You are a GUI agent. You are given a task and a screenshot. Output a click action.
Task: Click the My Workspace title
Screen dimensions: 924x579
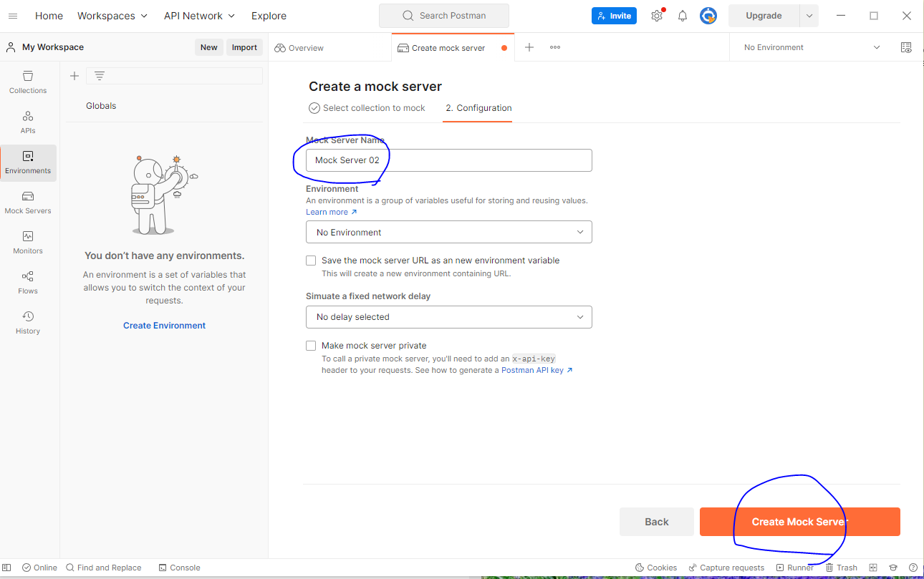pos(53,47)
